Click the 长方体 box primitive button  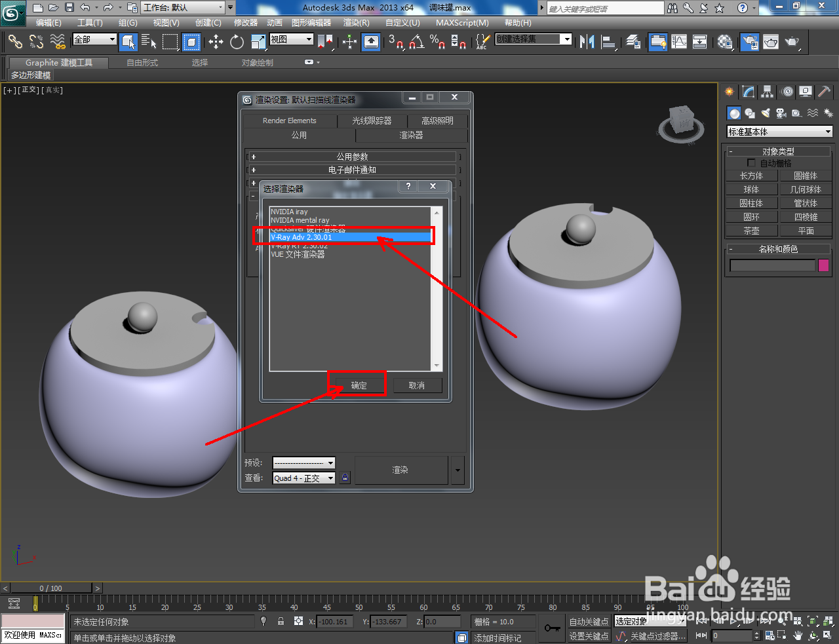tap(752, 176)
